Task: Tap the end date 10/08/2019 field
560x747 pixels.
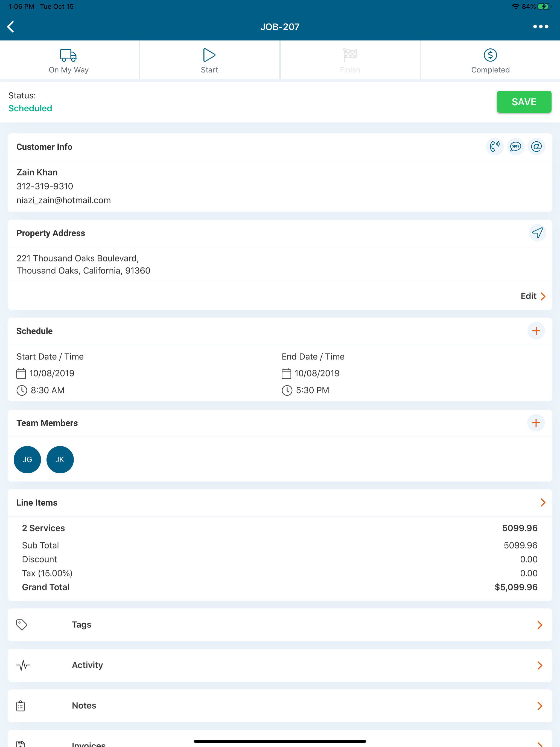Action: click(x=317, y=373)
